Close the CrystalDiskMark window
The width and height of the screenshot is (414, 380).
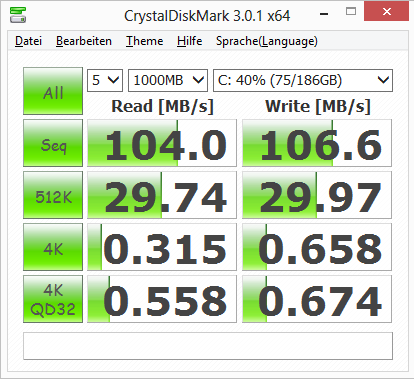[x=387, y=11]
